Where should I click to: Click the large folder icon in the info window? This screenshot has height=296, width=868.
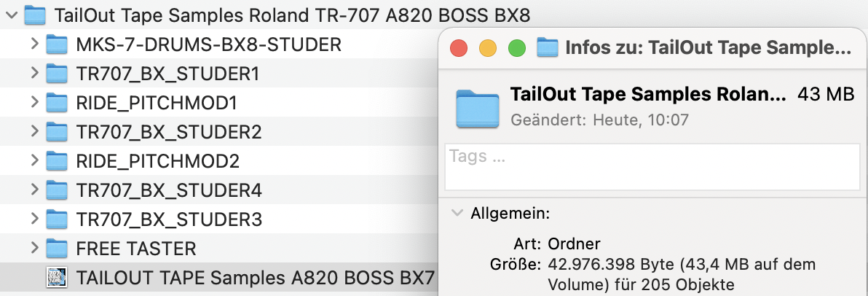click(478, 107)
